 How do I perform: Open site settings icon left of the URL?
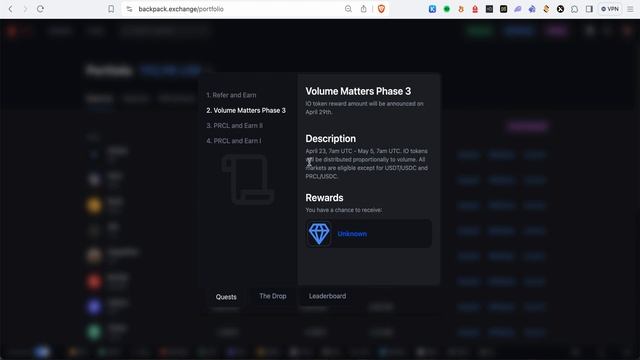tap(129, 9)
